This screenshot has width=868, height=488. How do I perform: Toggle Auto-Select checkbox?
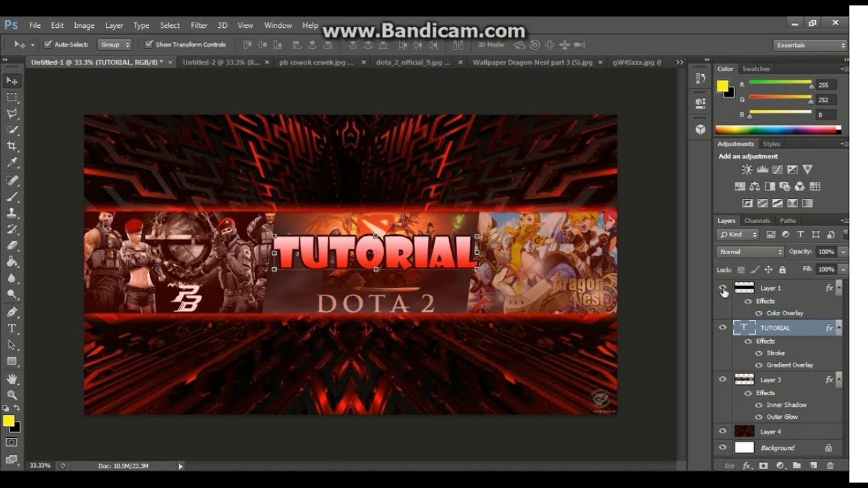47,45
